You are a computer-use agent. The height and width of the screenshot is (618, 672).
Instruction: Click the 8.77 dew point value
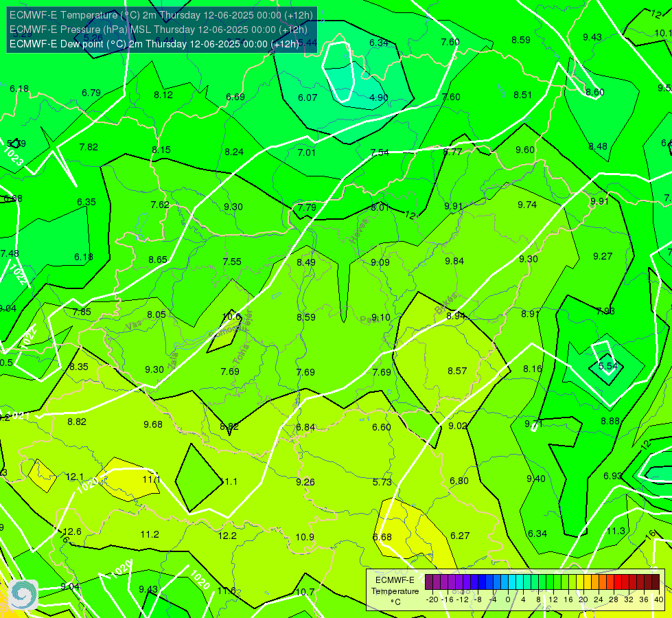tap(452, 152)
